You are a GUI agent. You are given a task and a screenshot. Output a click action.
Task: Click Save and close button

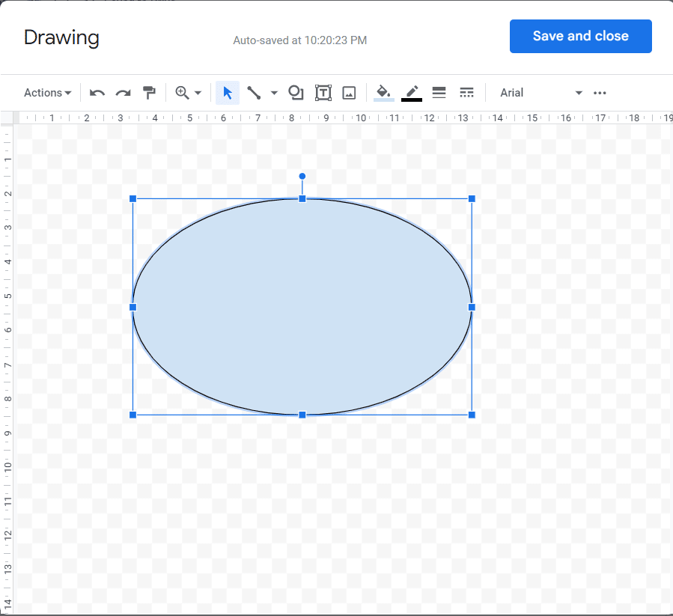click(580, 36)
